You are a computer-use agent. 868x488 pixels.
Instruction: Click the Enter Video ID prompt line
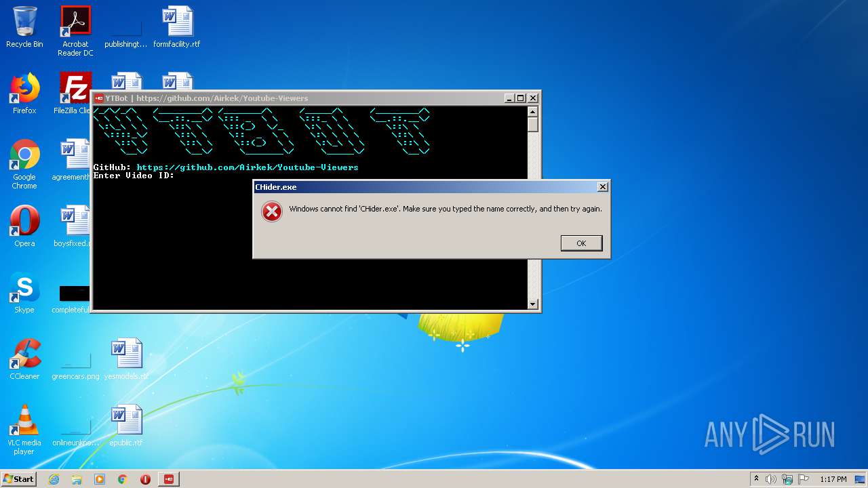[134, 176]
